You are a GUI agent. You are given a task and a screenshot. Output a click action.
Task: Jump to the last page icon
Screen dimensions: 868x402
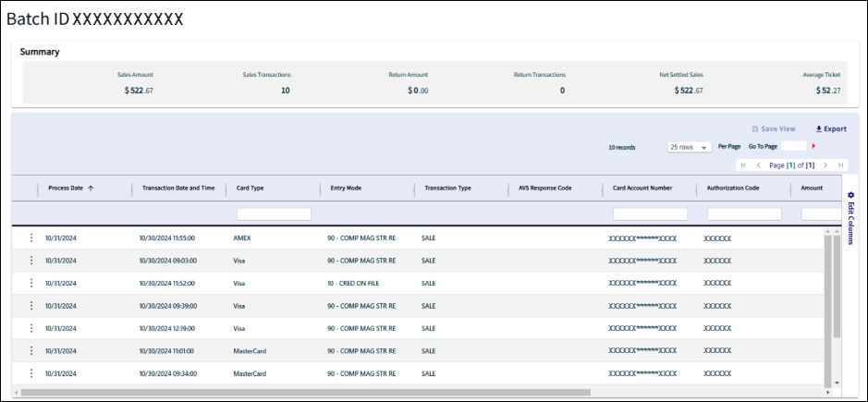[839, 164]
